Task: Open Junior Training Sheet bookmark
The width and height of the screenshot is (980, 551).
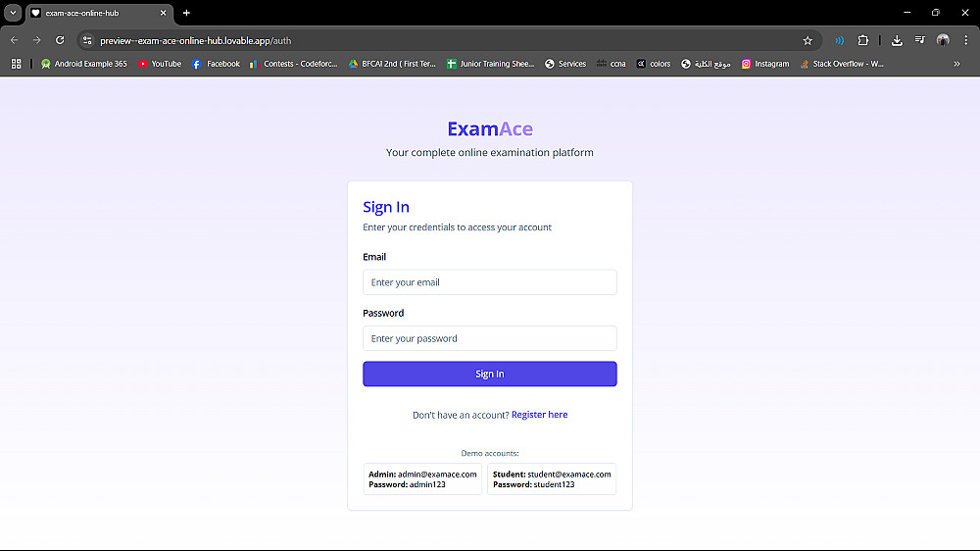Action: point(491,64)
